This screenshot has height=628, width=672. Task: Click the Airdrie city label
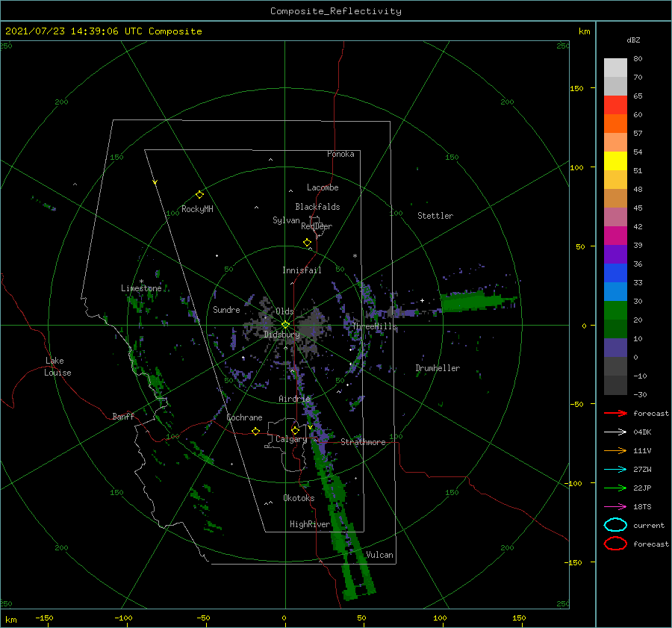[294, 399]
